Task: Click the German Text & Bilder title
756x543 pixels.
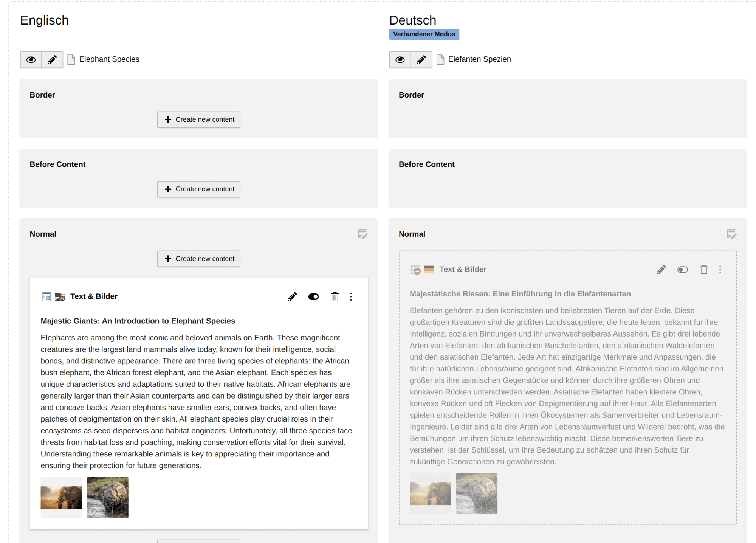Action: click(x=463, y=269)
